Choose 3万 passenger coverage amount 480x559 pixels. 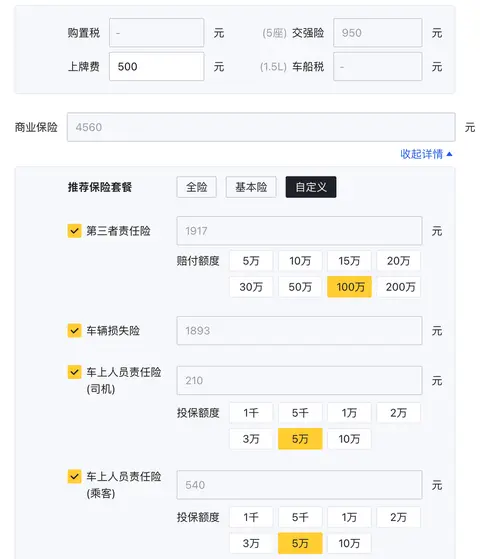point(251,543)
